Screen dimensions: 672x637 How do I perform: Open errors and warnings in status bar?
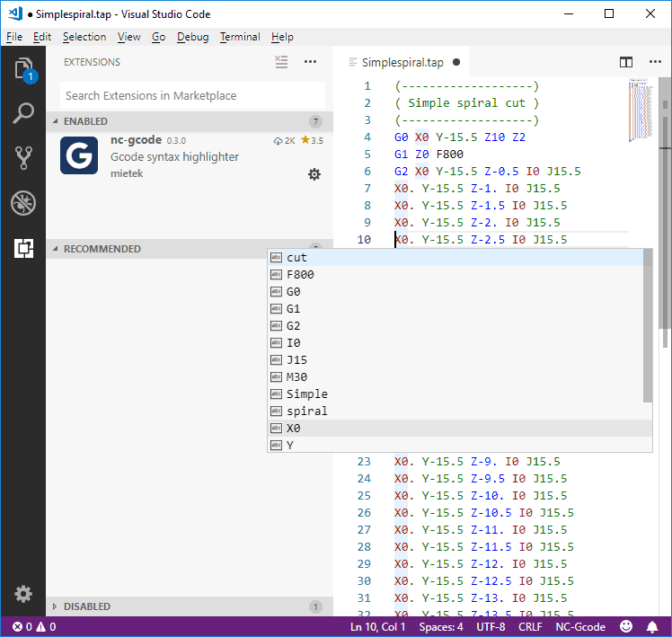click(x=34, y=627)
